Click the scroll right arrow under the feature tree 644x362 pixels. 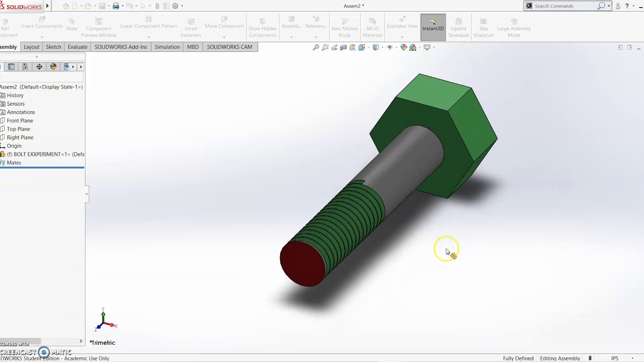tap(80, 341)
